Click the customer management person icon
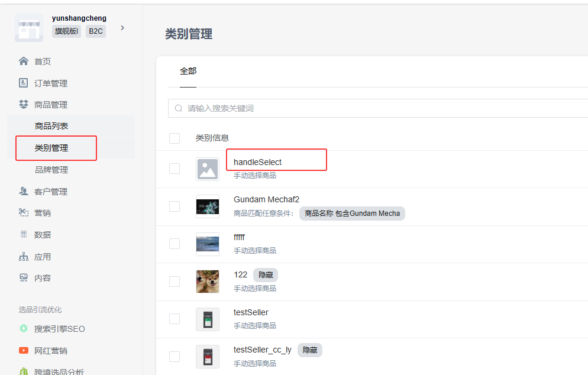This screenshot has width=588, height=375. coord(24,192)
